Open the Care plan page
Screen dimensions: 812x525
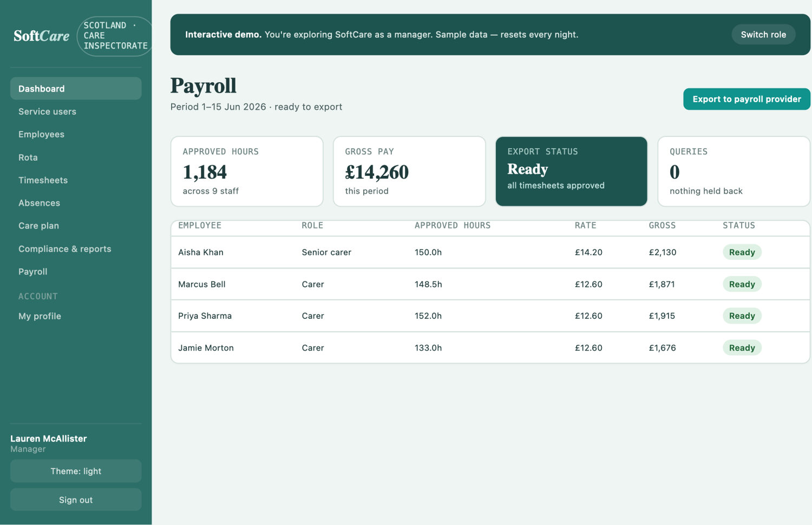pyautogui.click(x=76, y=226)
